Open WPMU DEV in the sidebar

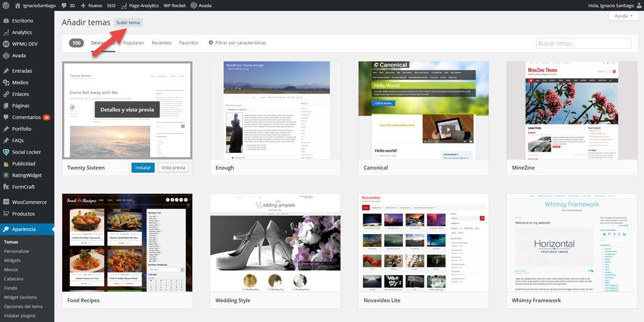coord(24,44)
